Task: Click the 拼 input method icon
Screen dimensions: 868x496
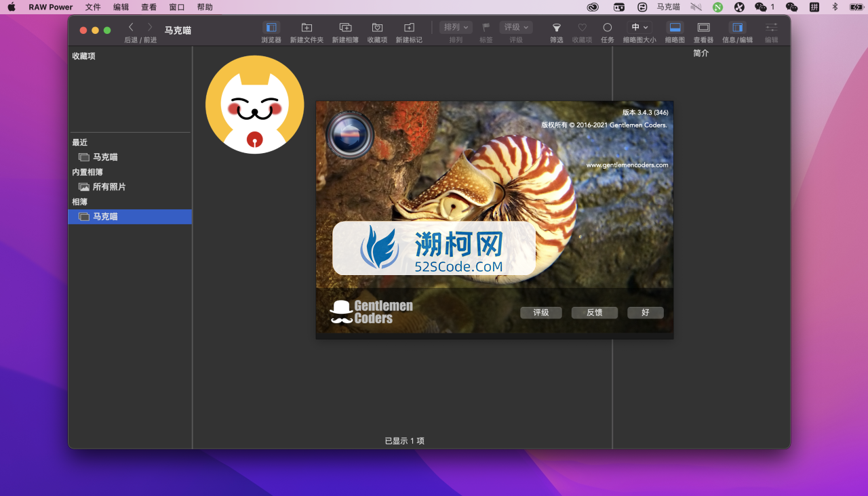Action: click(814, 7)
